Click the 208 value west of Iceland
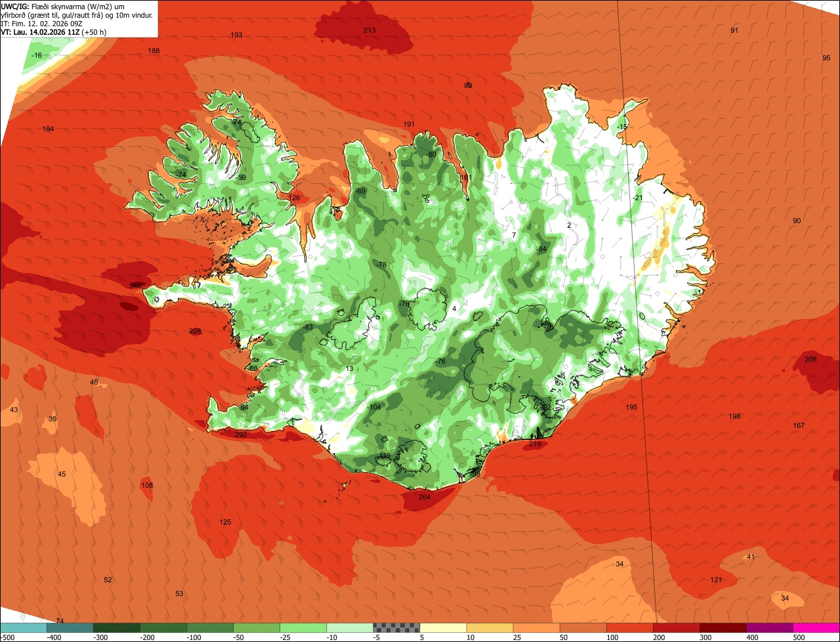 (x=195, y=331)
